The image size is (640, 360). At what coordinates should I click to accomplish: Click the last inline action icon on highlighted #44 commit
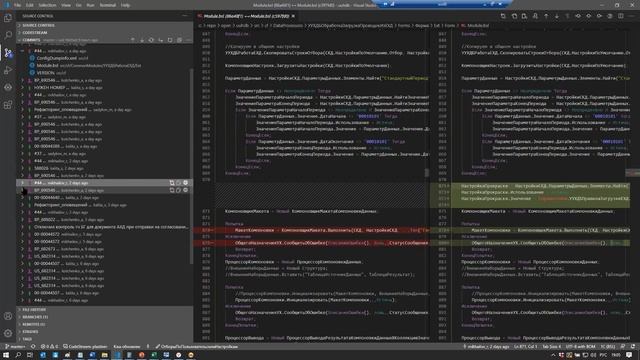(x=186, y=183)
